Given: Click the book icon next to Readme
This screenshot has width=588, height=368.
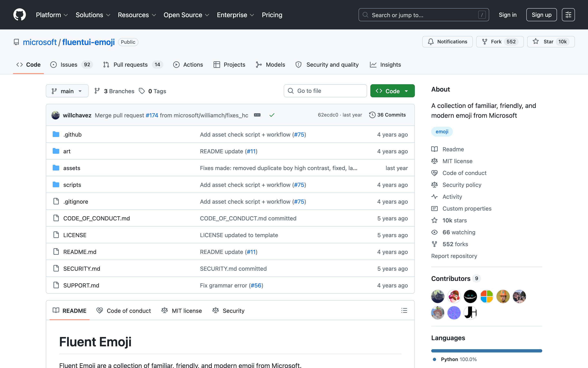Looking at the screenshot, I should pyautogui.click(x=434, y=149).
